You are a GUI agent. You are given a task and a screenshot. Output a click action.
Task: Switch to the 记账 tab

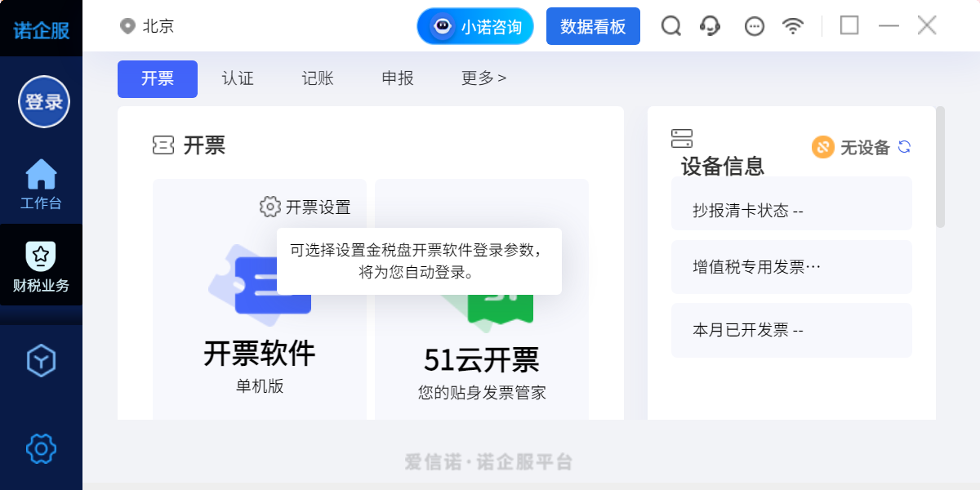click(x=317, y=78)
